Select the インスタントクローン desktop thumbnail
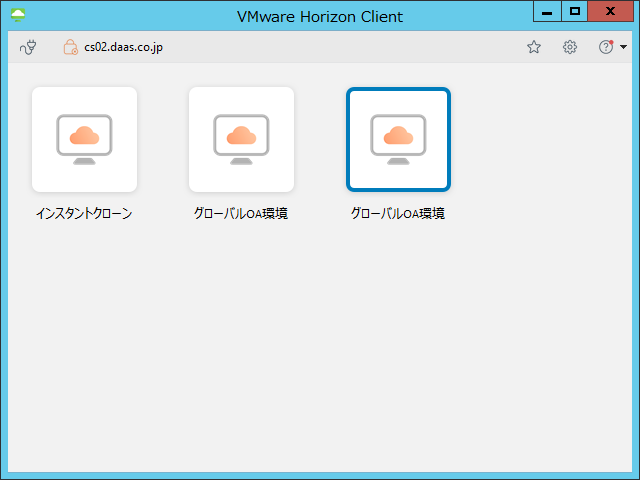640x480 pixels. [84, 139]
